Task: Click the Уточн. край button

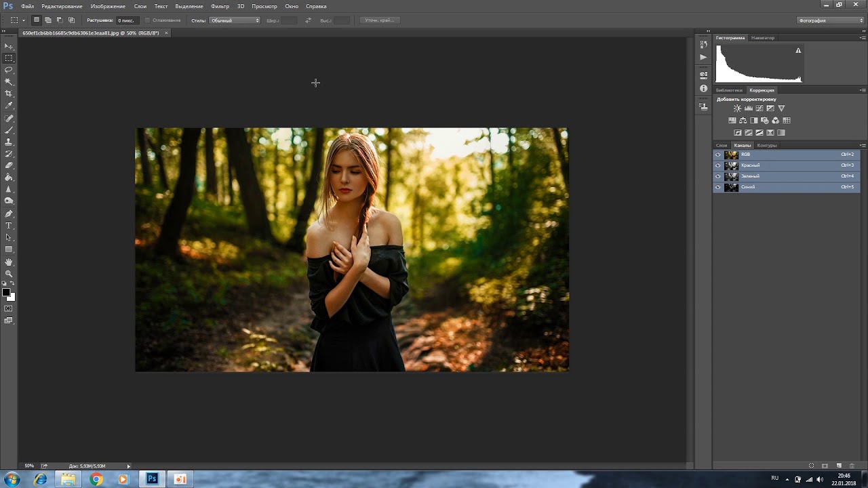Action: tap(380, 20)
